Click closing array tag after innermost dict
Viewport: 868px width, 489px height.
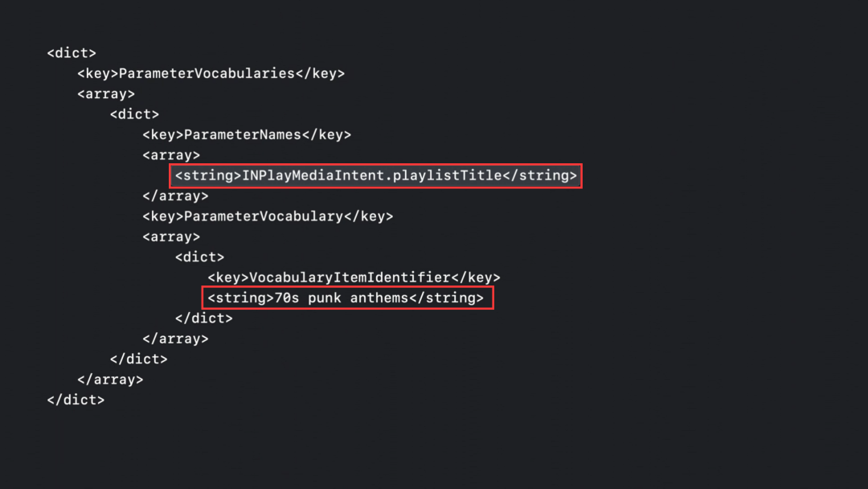175,339
